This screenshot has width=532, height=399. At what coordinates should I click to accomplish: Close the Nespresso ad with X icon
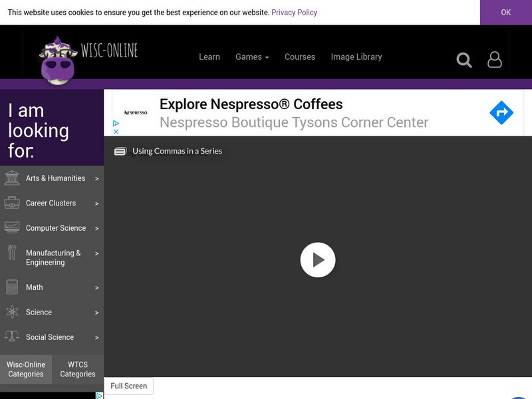[x=116, y=132]
